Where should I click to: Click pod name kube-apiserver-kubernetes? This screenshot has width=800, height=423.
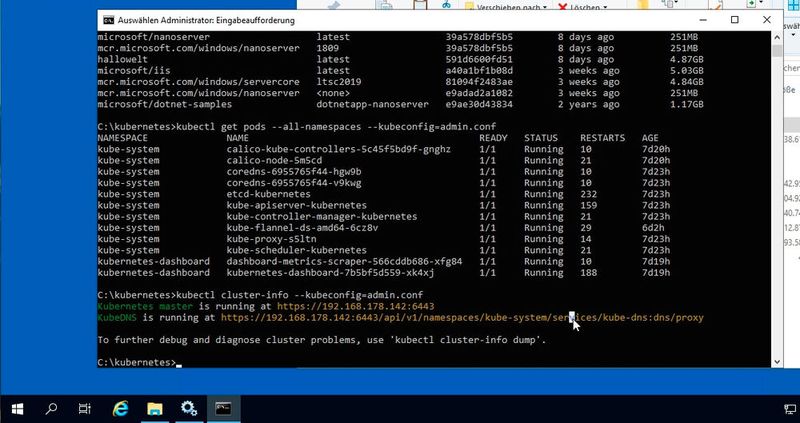point(296,205)
